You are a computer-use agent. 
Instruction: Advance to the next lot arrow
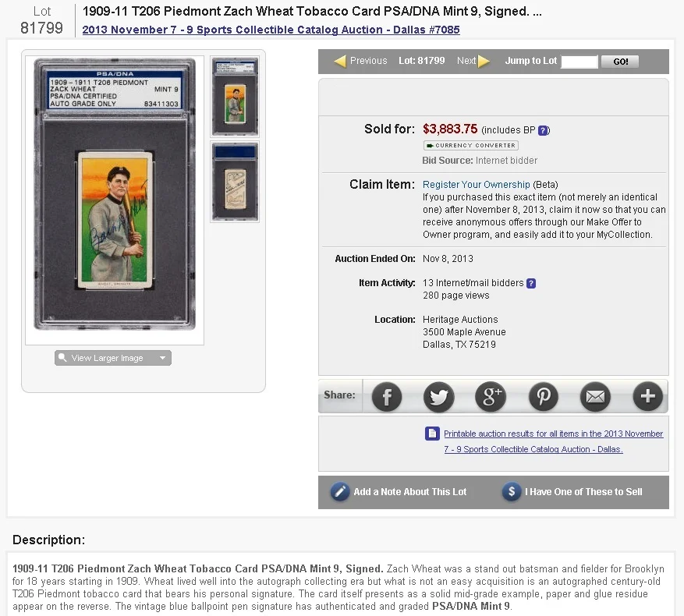pyautogui.click(x=484, y=61)
